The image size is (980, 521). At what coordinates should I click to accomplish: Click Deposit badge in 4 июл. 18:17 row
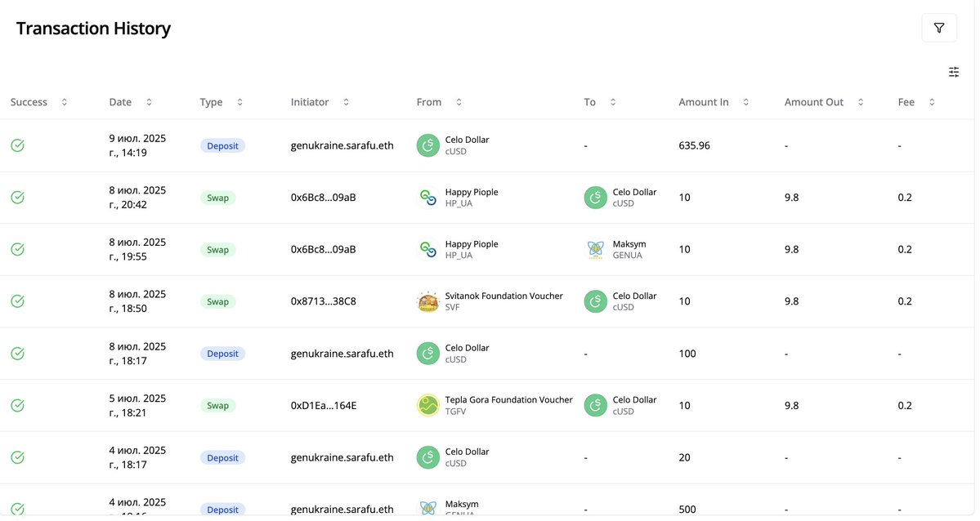(x=222, y=457)
